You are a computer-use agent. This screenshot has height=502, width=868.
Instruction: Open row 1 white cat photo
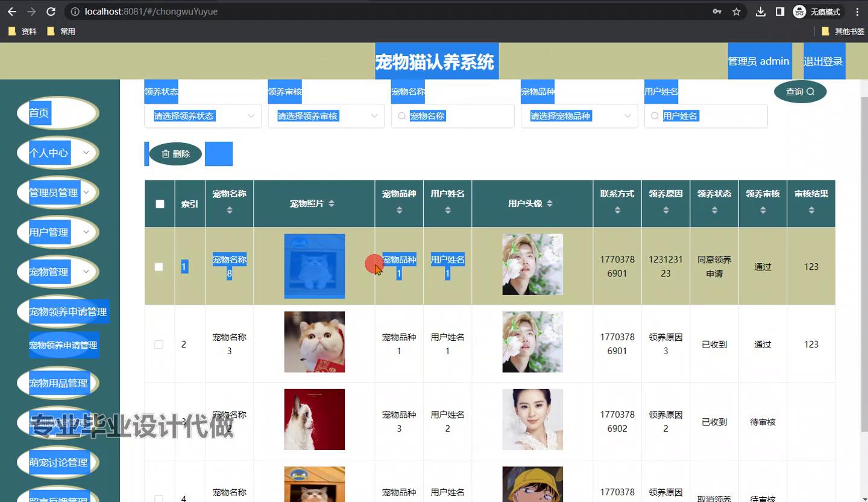[315, 266]
